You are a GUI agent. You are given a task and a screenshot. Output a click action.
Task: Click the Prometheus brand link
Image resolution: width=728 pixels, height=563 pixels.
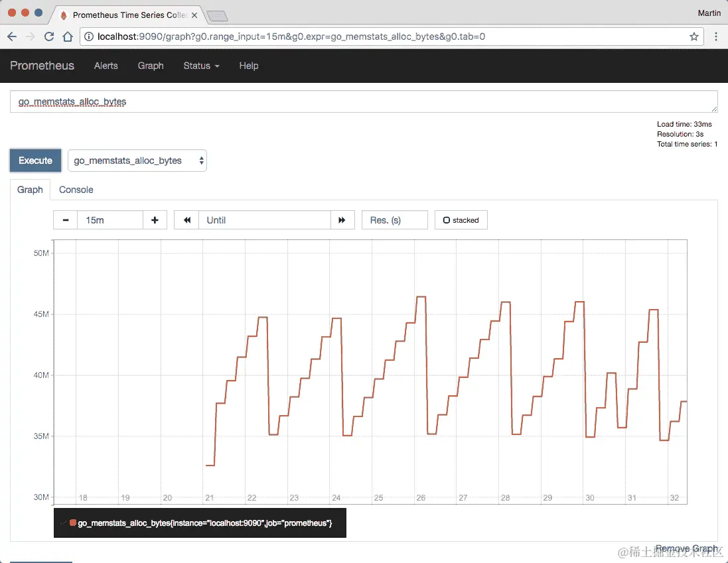42,66
